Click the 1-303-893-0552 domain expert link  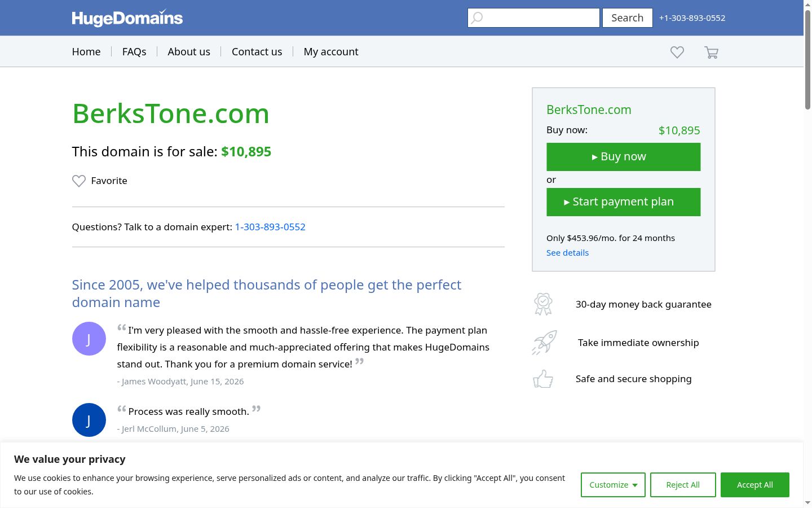(270, 227)
